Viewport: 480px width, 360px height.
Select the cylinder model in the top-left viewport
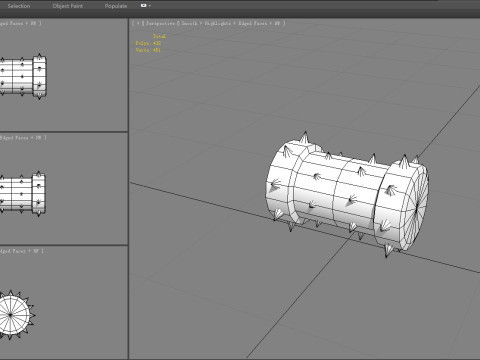tap(23, 77)
